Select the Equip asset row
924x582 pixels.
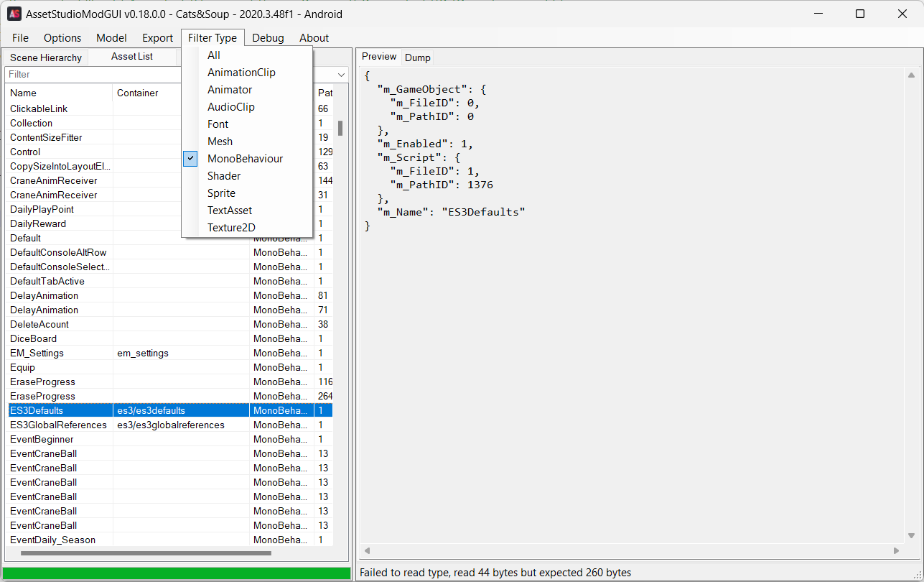pos(169,367)
